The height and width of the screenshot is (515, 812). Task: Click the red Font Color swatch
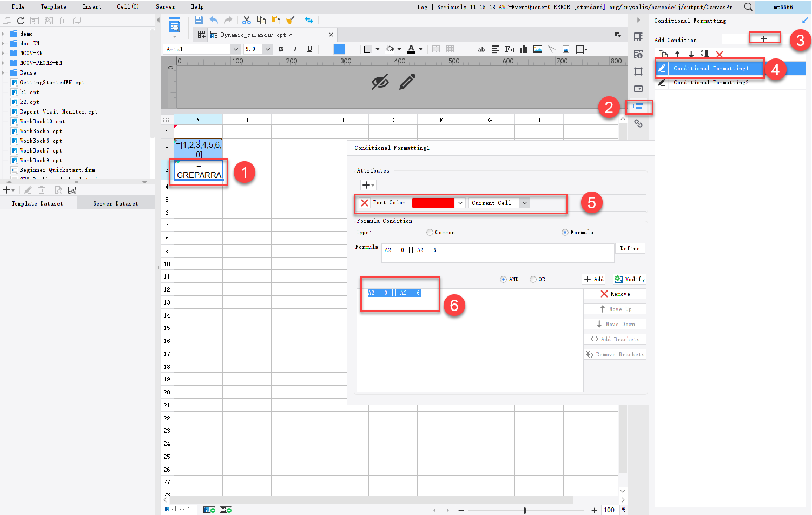(433, 203)
